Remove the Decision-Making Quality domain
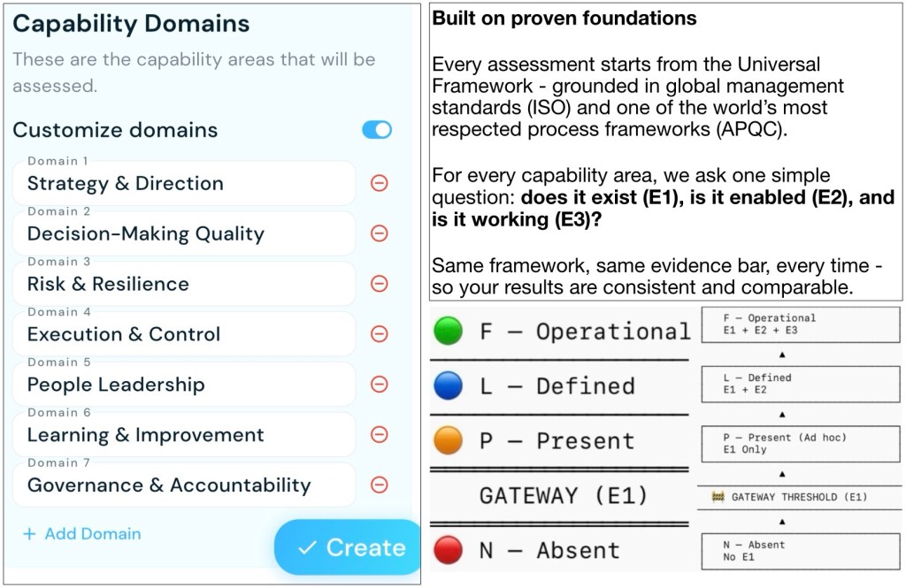The image size is (906, 588). 379,233
